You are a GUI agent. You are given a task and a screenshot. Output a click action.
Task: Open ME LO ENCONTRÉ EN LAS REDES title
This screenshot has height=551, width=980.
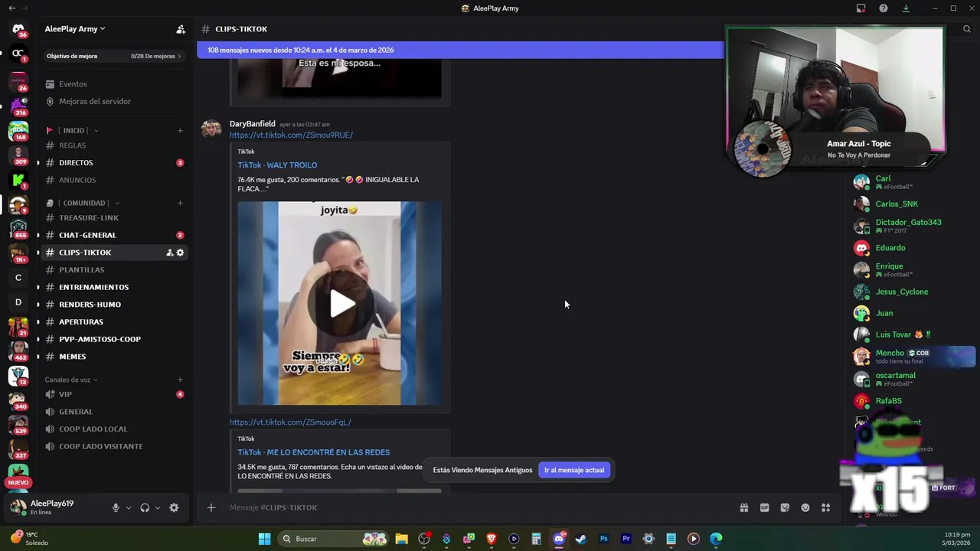coord(313,452)
